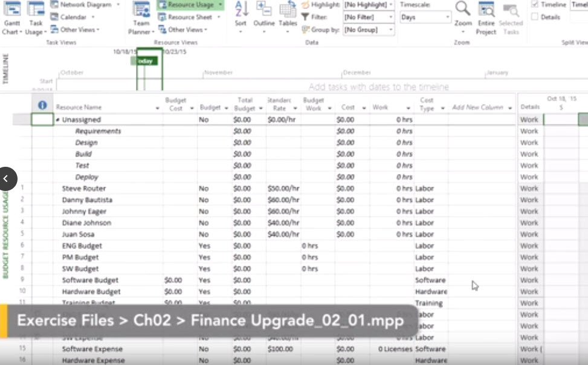Open the Timescale Days dropdown
The image size is (588, 365).
click(447, 17)
